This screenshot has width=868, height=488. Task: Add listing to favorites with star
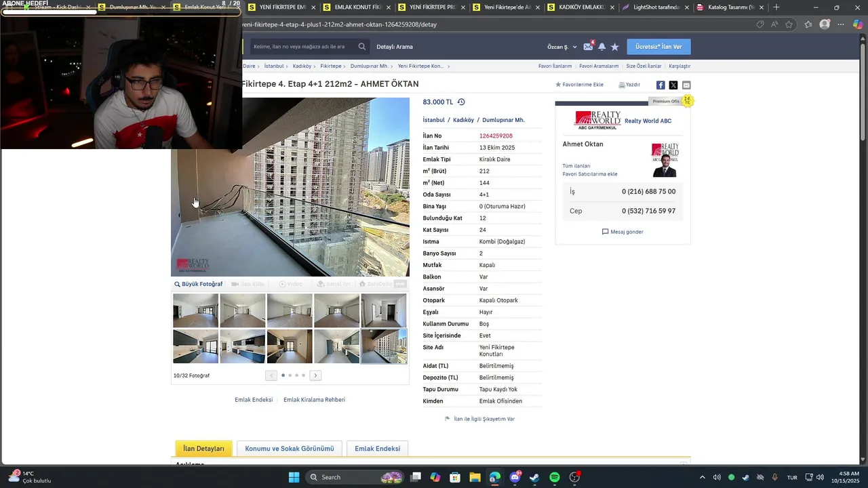point(579,85)
